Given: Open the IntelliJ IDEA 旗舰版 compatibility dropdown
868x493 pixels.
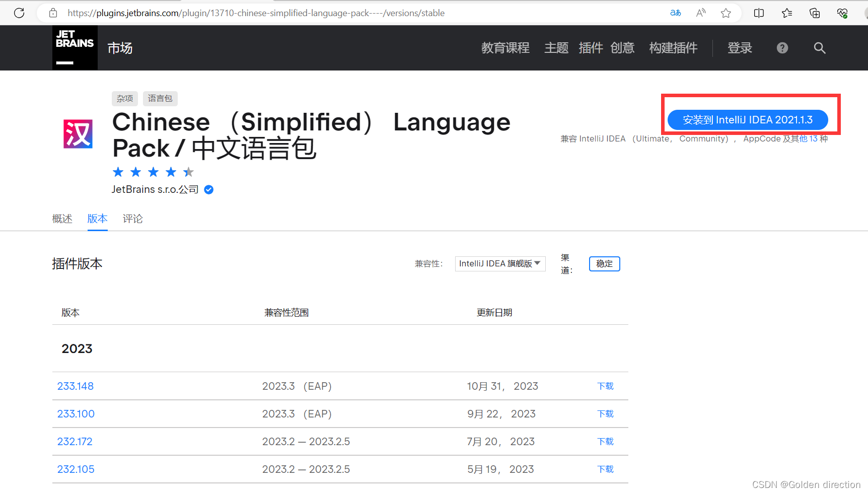Looking at the screenshot, I should (x=499, y=263).
